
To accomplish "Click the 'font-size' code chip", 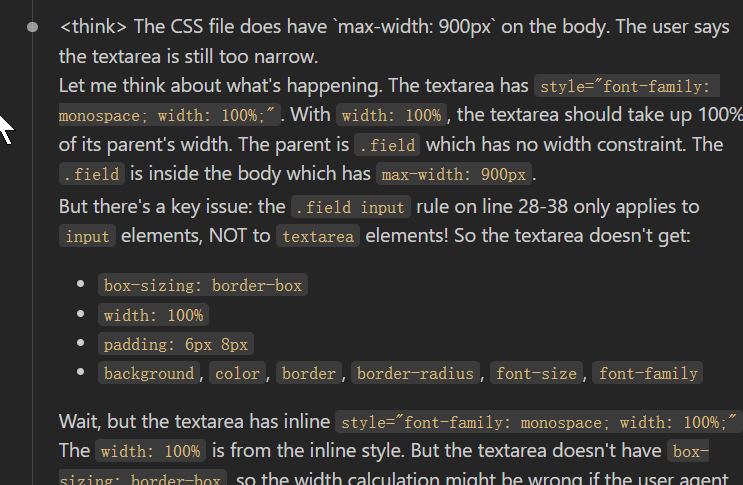I will pyautogui.click(x=536, y=373).
